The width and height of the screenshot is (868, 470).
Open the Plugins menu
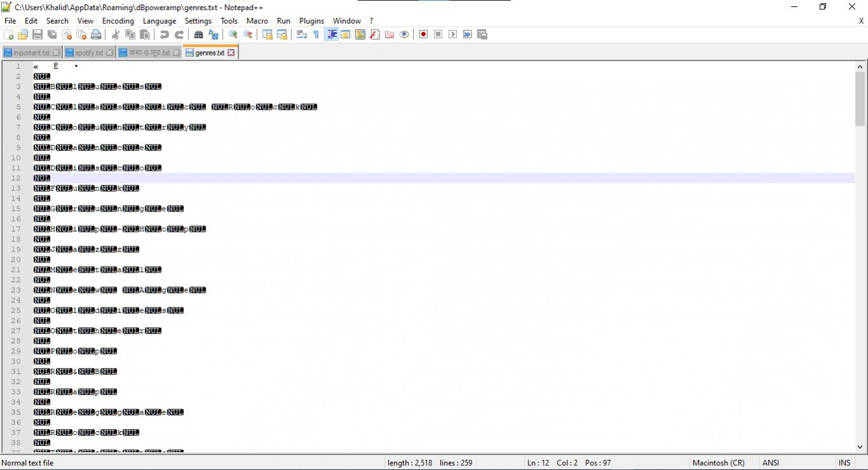click(x=311, y=20)
